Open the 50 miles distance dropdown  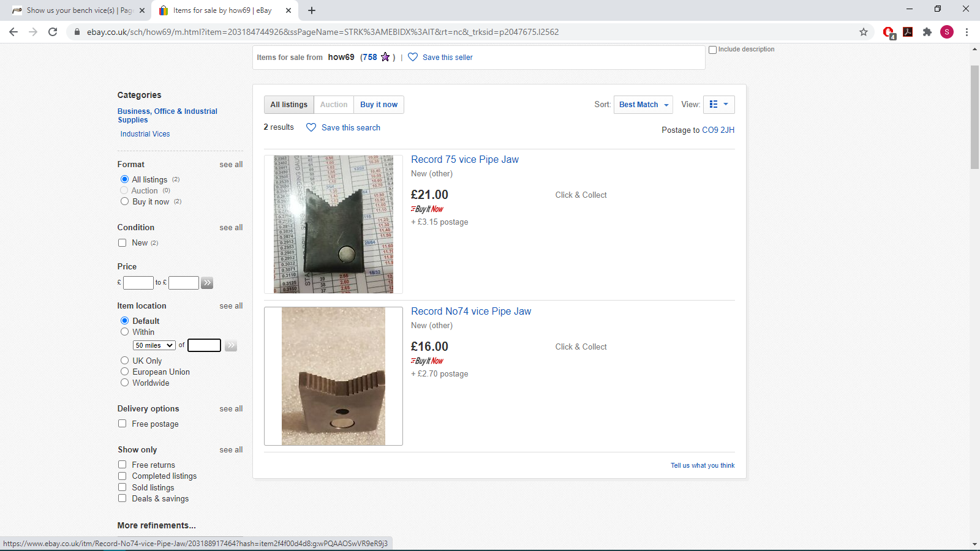coord(154,345)
